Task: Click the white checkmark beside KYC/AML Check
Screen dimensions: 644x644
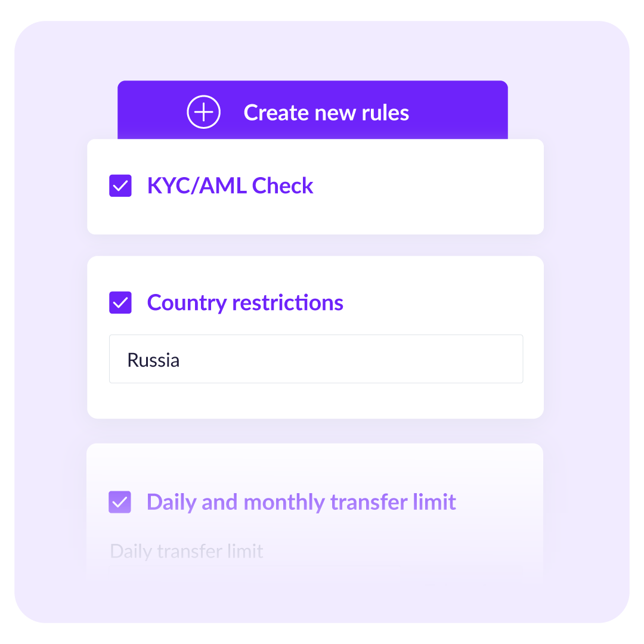Action: 120,186
